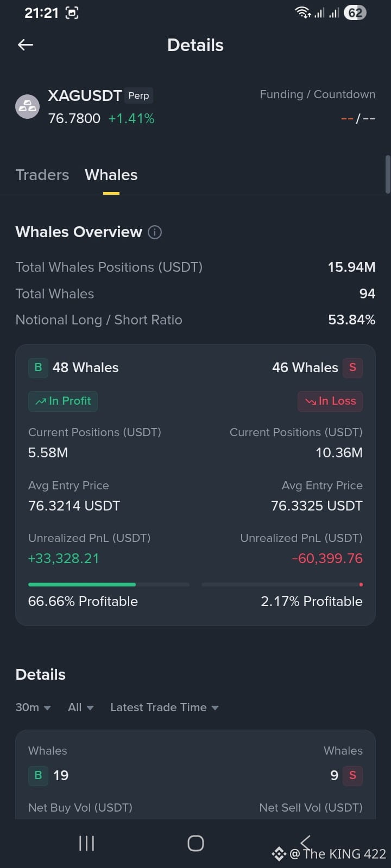Screen dimensions: 391x868
Task: Open Android recent apps button
Action: pyautogui.click(x=87, y=843)
